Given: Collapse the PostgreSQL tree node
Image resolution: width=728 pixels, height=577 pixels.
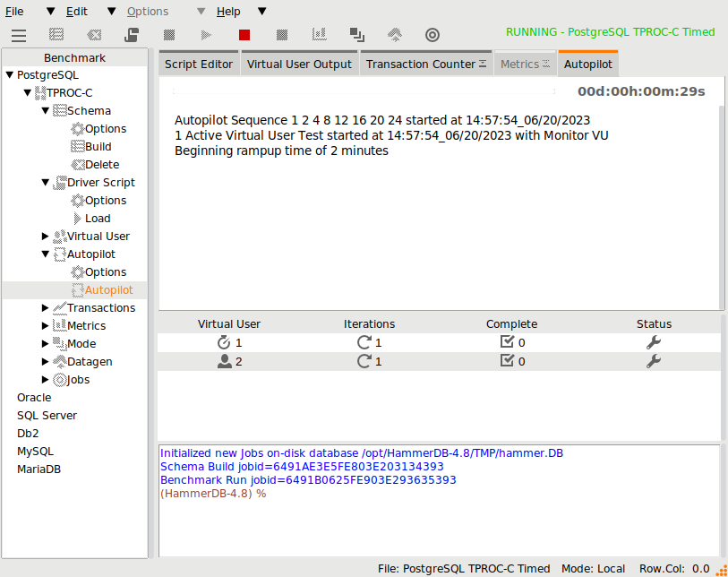Looking at the screenshot, I should click(x=10, y=74).
